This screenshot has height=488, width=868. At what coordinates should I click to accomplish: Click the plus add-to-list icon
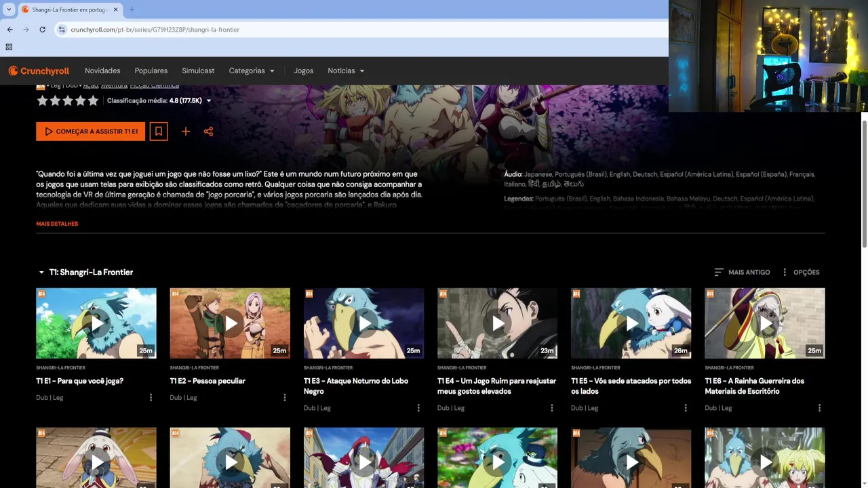click(x=185, y=131)
